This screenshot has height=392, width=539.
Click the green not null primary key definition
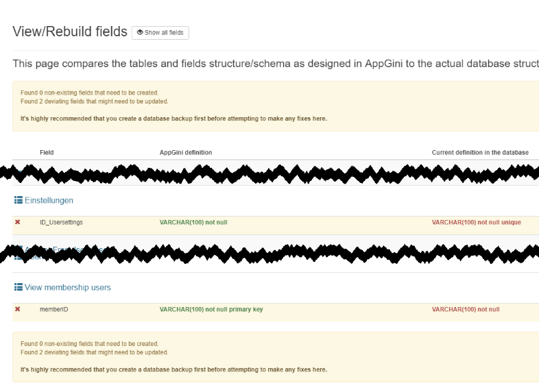211,309
